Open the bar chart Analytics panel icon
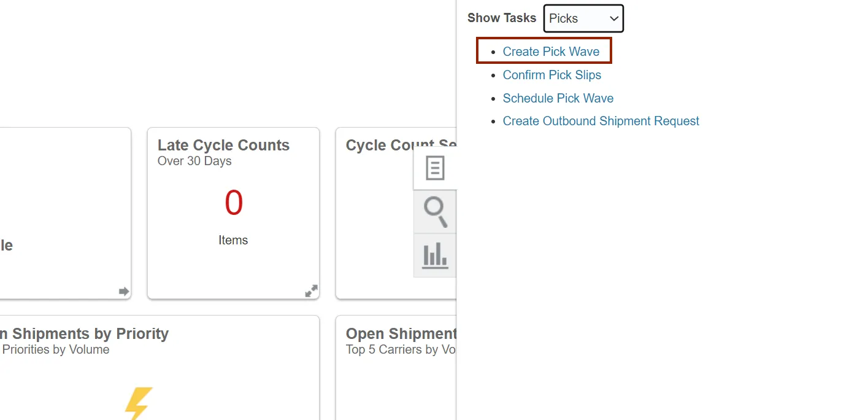 (x=435, y=255)
